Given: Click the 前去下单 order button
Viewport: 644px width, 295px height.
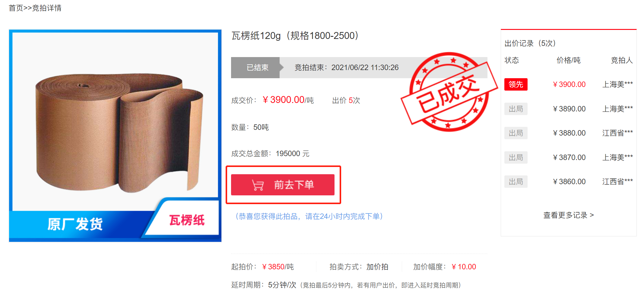Looking at the screenshot, I should pos(283,185).
